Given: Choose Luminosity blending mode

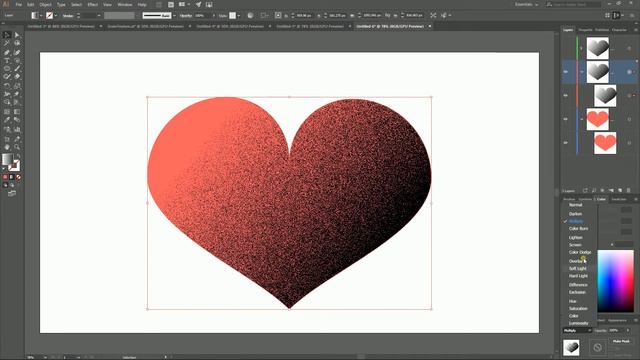Looking at the screenshot, I should 579,323.
